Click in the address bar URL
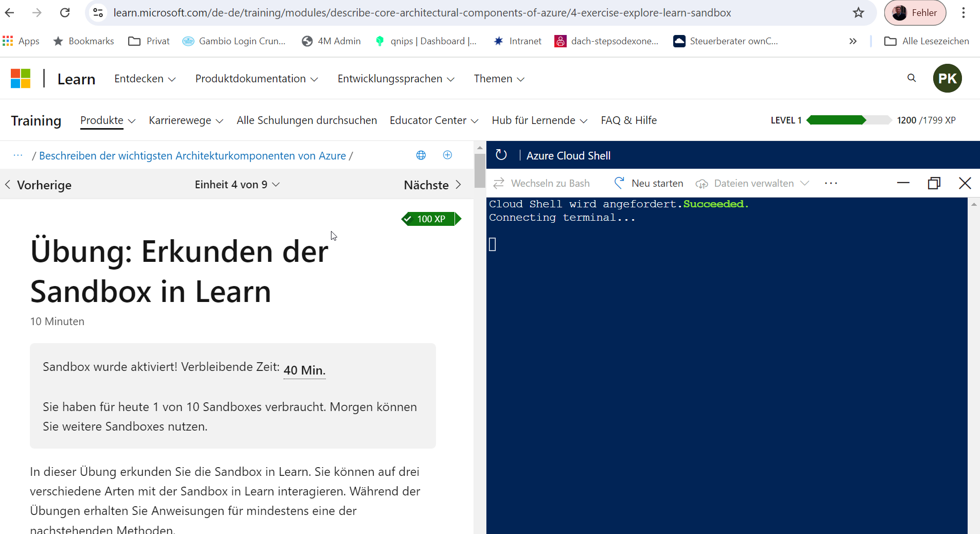Viewport: 980px width, 534px height. click(422, 13)
